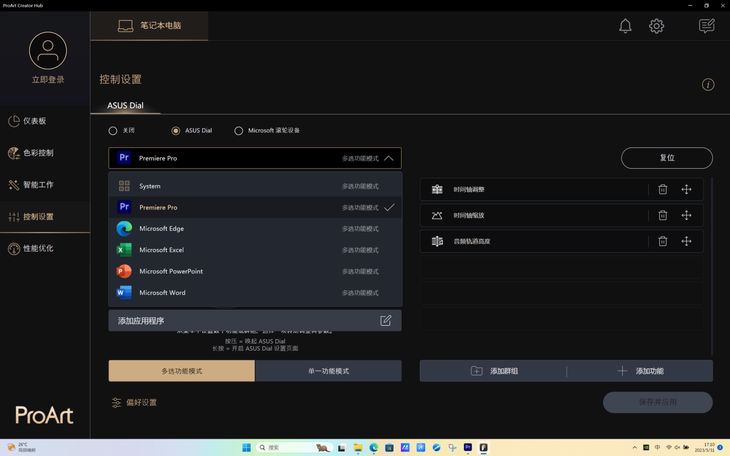
Task: Select the 关闭 radio button
Action: (x=113, y=131)
